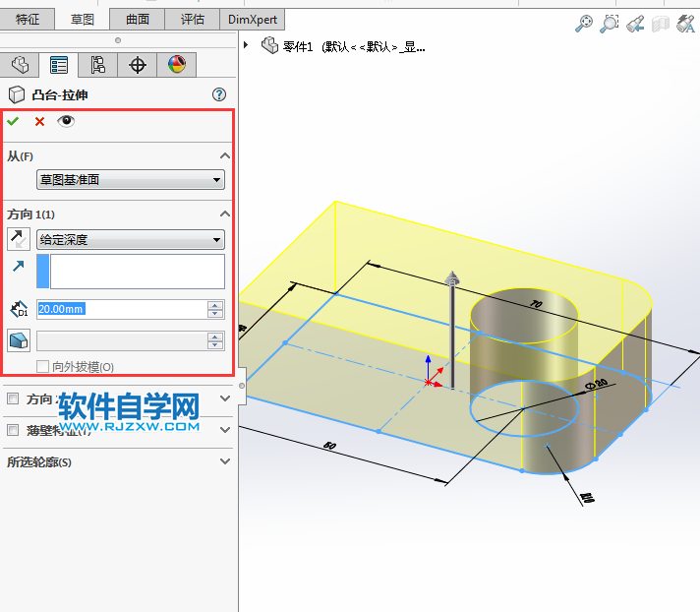
Task: Open help for Boss-Extrude
Action: pos(219,94)
